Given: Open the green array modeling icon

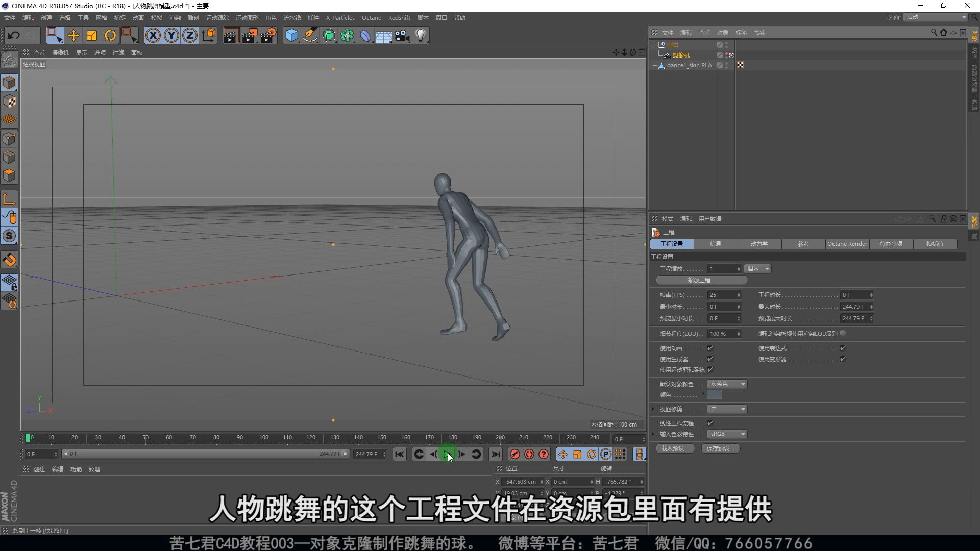Looking at the screenshot, I should (347, 35).
